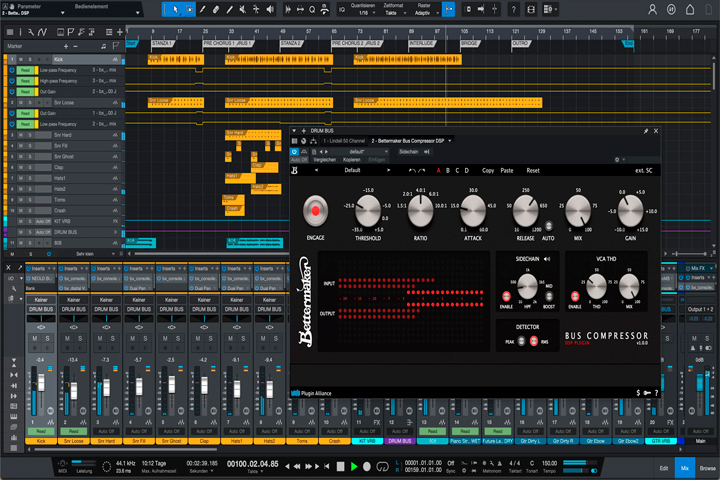
Task: Select the Mute tool in toolbar
Action: (x=242, y=9)
